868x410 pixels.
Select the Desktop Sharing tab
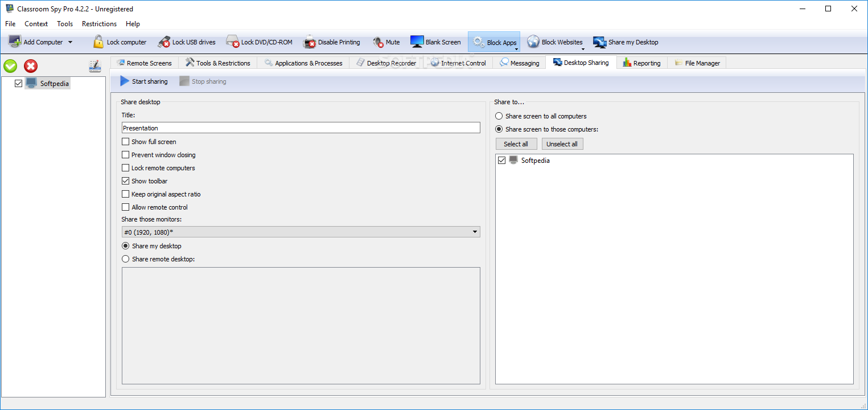[x=581, y=63]
